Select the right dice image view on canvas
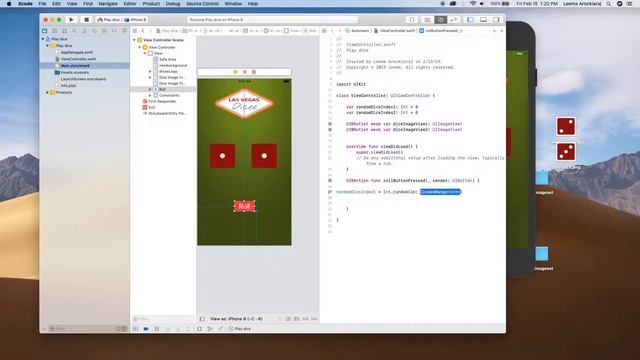 264,156
